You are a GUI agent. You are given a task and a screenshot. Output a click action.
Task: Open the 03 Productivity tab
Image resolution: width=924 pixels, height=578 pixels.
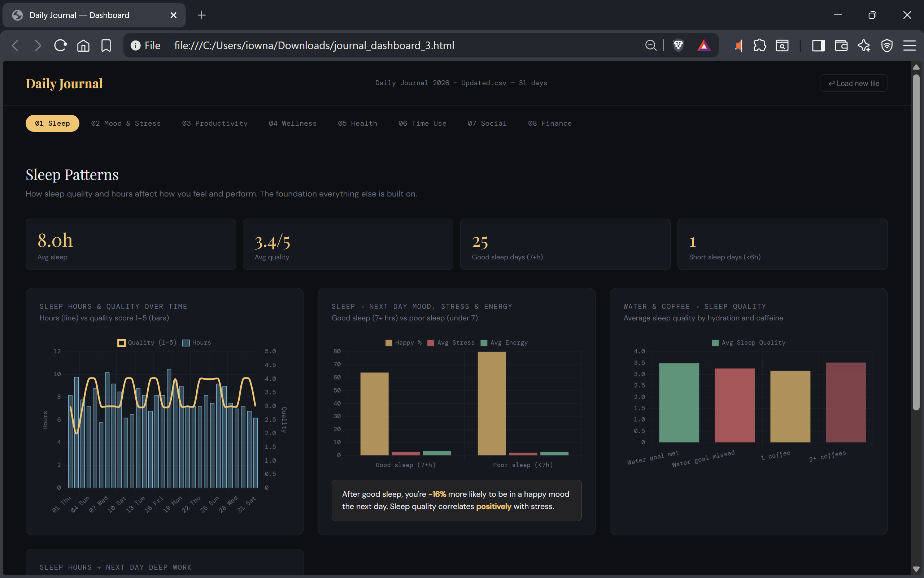[x=215, y=123]
